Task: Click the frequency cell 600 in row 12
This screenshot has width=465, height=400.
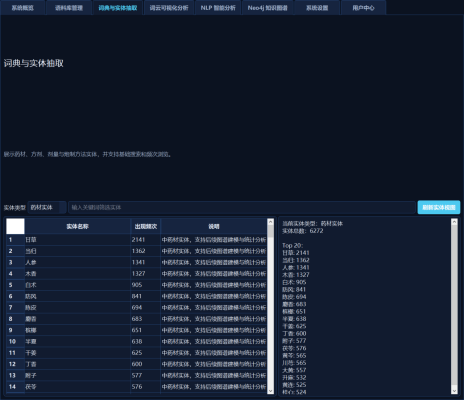Action: (x=146, y=364)
